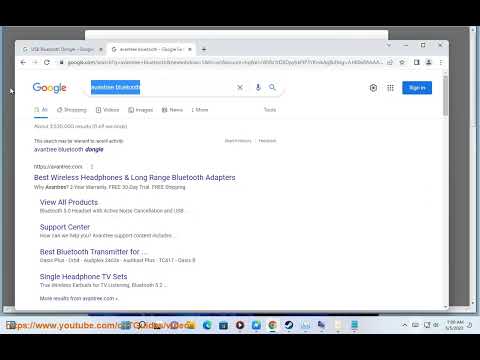Open Steam from the taskbar
This screenshot has width=480, height=360.
coord(289,325)
